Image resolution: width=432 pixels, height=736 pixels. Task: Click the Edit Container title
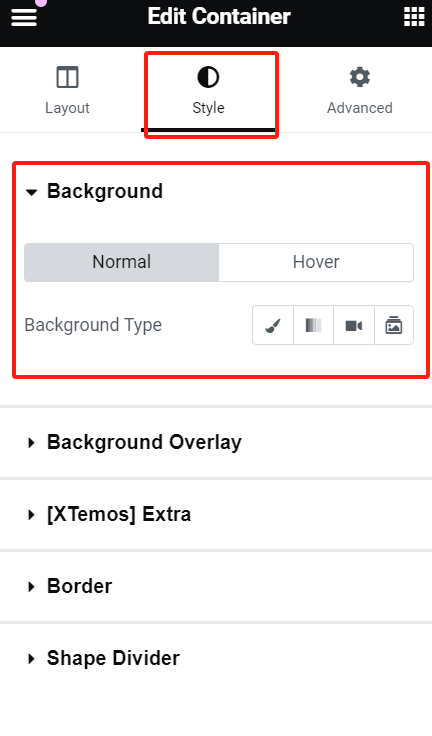coord(219,16)
